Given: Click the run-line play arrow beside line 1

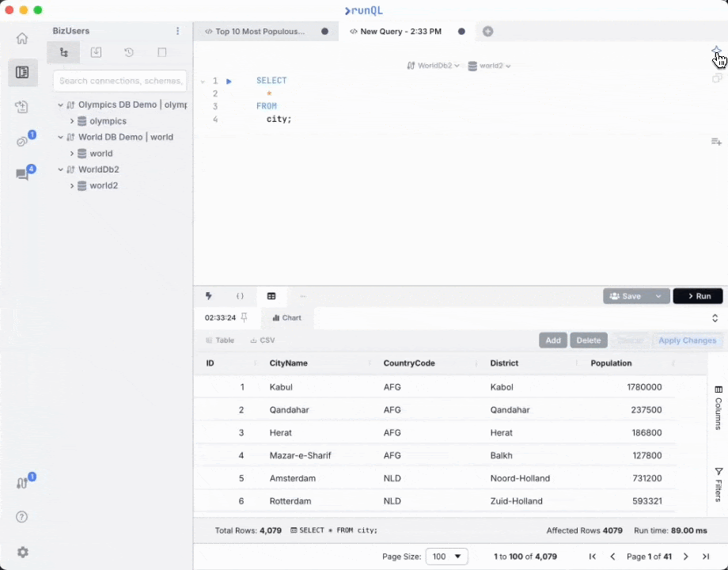Looking at the screenshot, I should [x=229, y=81].
